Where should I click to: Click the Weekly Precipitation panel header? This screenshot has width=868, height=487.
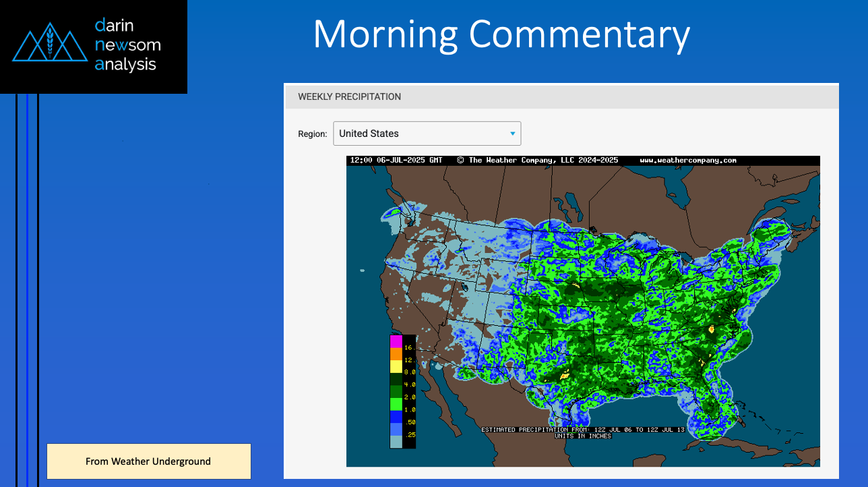point(561,96)
